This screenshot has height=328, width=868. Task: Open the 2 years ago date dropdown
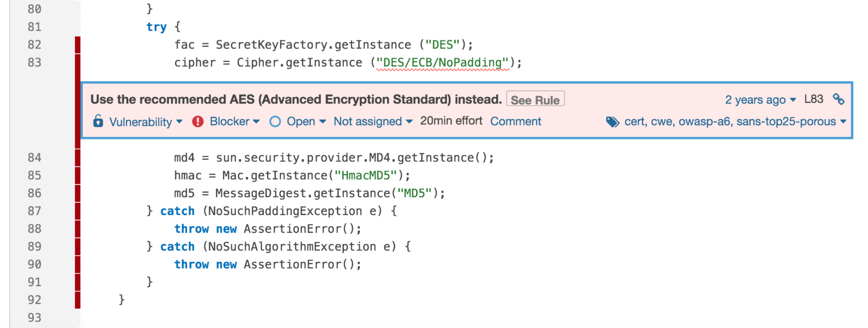(794, 100)
